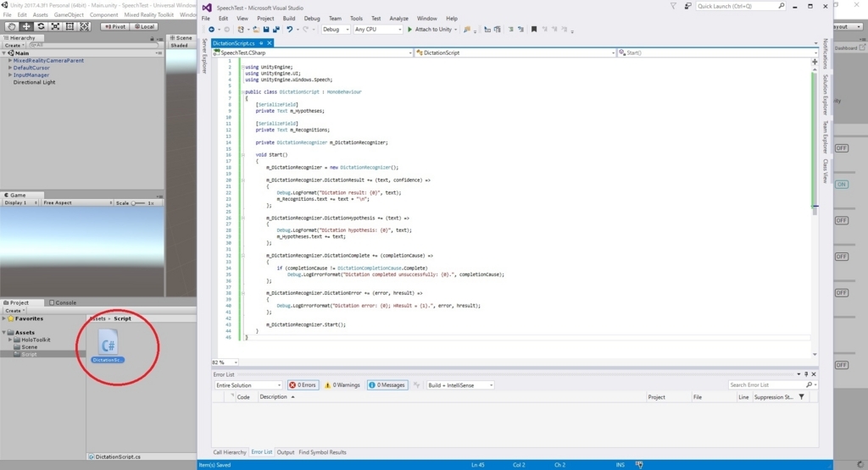Open the Entire Solution scope dropdown
Viewport: 868px width, 470px height.
click(248, 384)
